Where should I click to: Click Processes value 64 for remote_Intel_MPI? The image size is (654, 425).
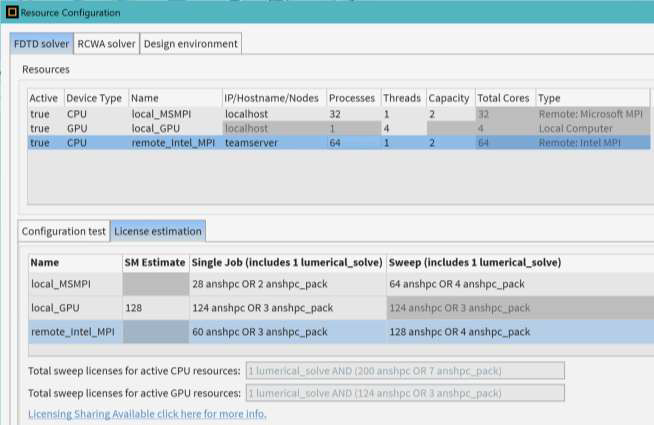pos(354,143)
